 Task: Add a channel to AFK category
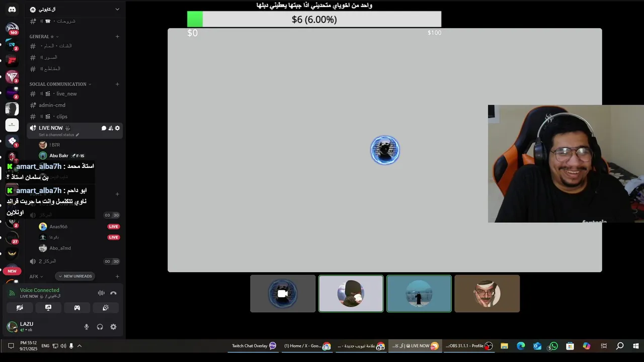(x=117, y=277)
